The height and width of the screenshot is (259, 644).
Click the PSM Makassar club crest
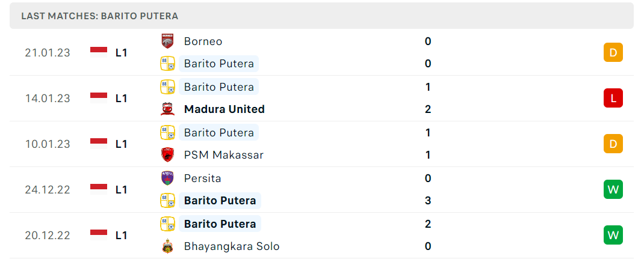167,155
